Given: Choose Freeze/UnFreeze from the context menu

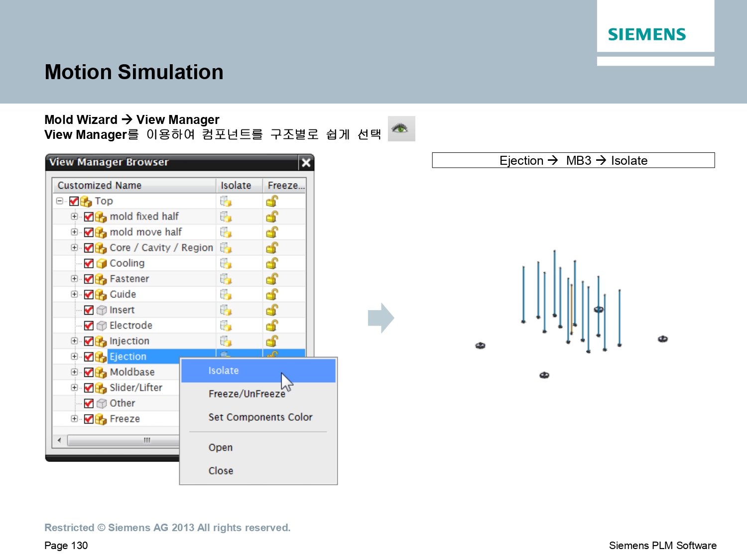Looking at the screenshot, I should [258, 394].
